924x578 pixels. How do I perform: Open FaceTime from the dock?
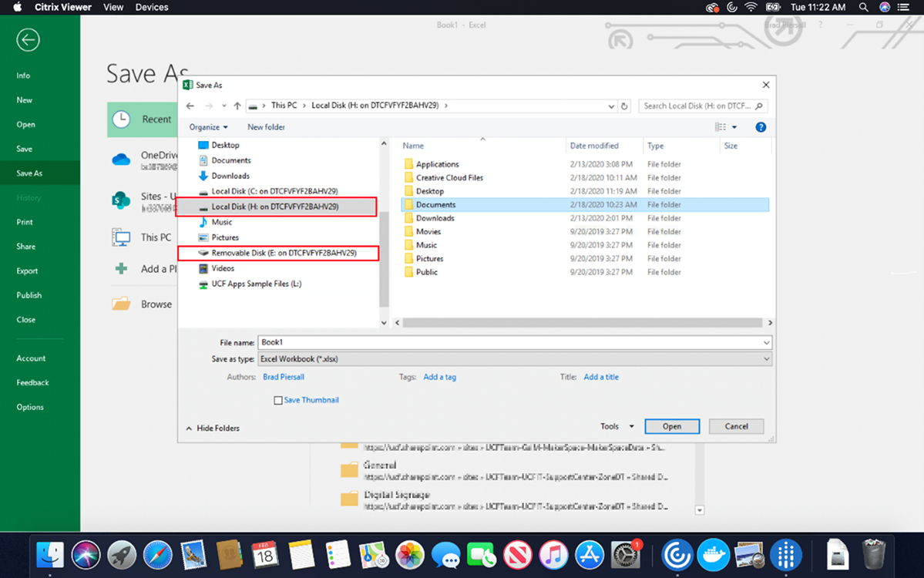tap(482, 555)
